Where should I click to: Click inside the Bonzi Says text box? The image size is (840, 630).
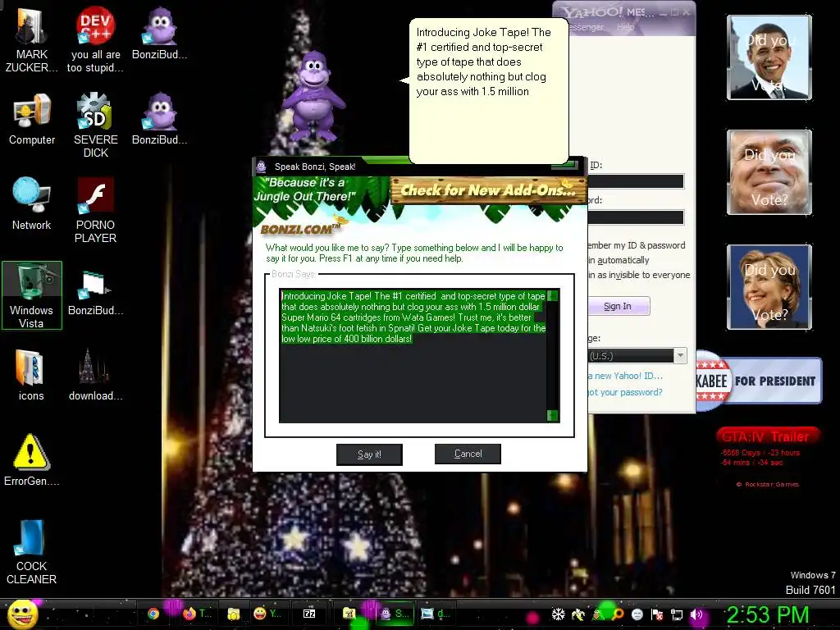(x=413, y=356)
